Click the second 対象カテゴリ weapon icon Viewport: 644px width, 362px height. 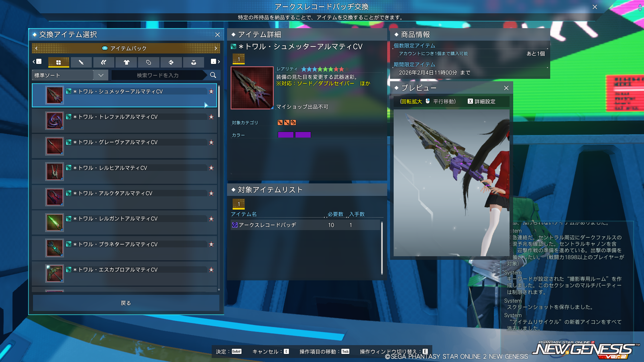(287, 122)
